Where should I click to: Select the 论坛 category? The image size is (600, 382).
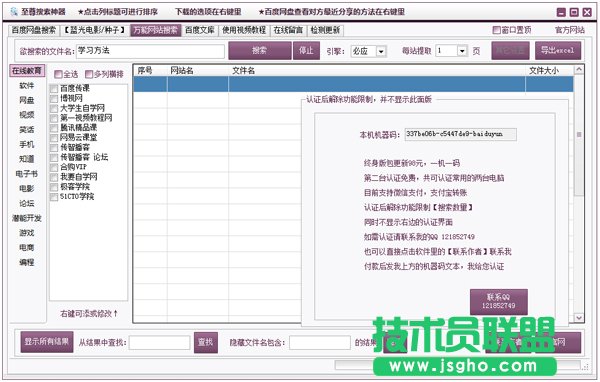pos(27,203)
